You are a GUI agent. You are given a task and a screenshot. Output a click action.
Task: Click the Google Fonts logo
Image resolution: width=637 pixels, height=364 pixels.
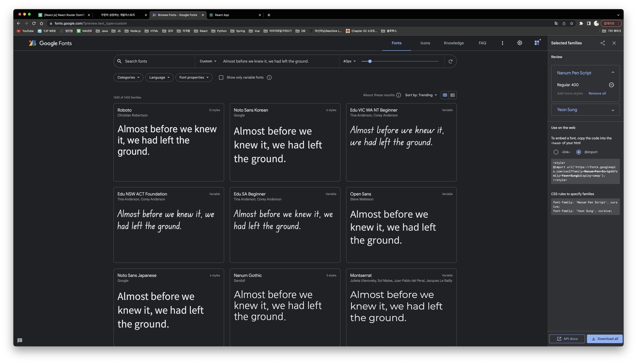pyautogui.click(x=50, y=43)
